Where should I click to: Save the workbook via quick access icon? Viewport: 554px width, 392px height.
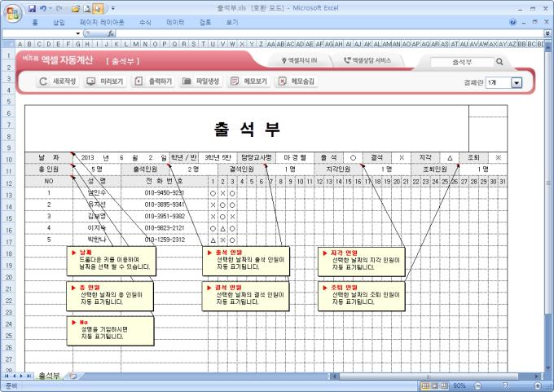(x=33, y=8)
